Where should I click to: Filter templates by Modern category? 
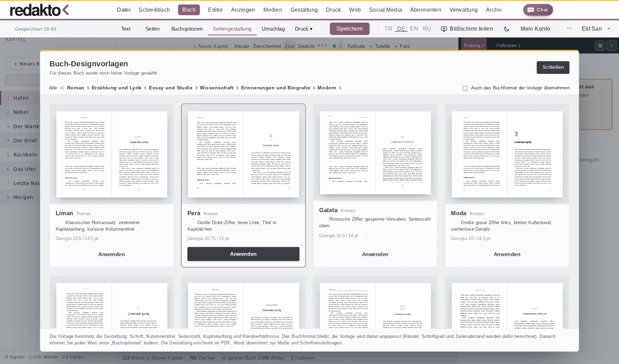(x=327, y=88)
